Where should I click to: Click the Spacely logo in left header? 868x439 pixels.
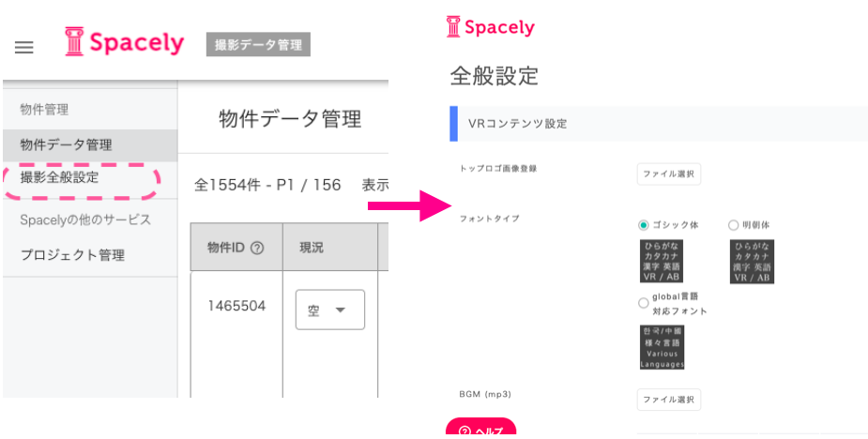click(x=124, y=42)
